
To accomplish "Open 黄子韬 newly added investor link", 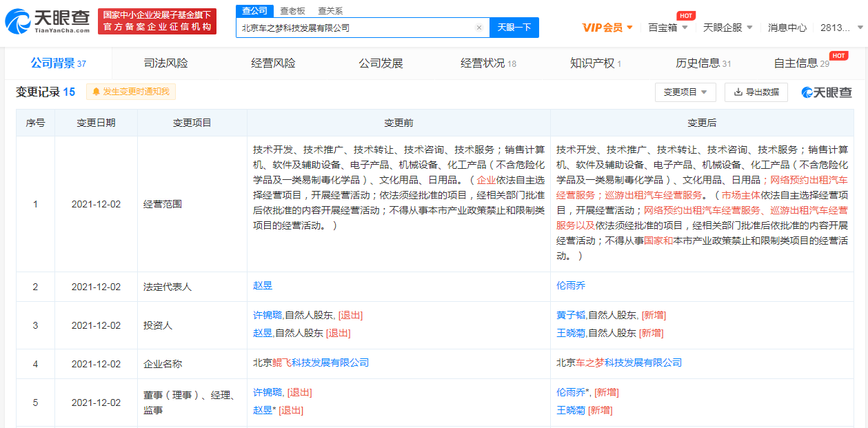I will 572,316.
